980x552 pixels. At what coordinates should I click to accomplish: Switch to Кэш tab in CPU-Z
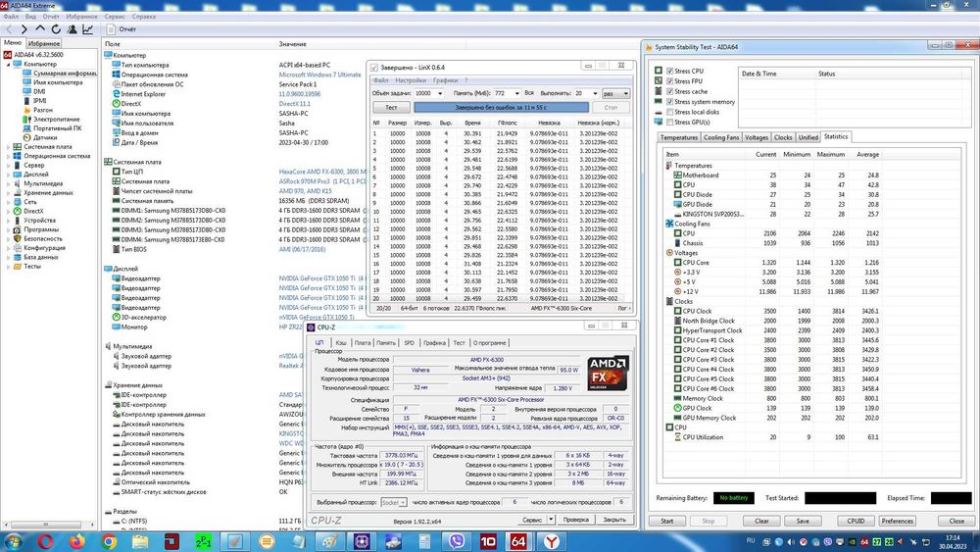tap(341, 342)
